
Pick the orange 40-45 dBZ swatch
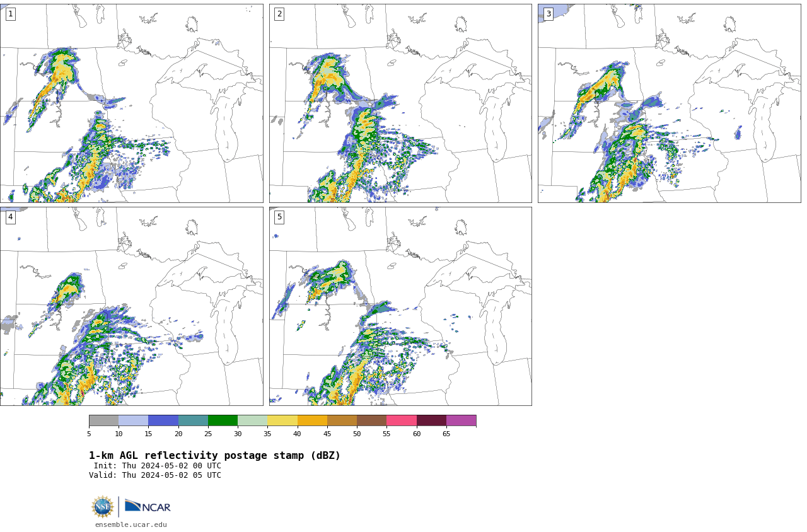tap(312, 420)
